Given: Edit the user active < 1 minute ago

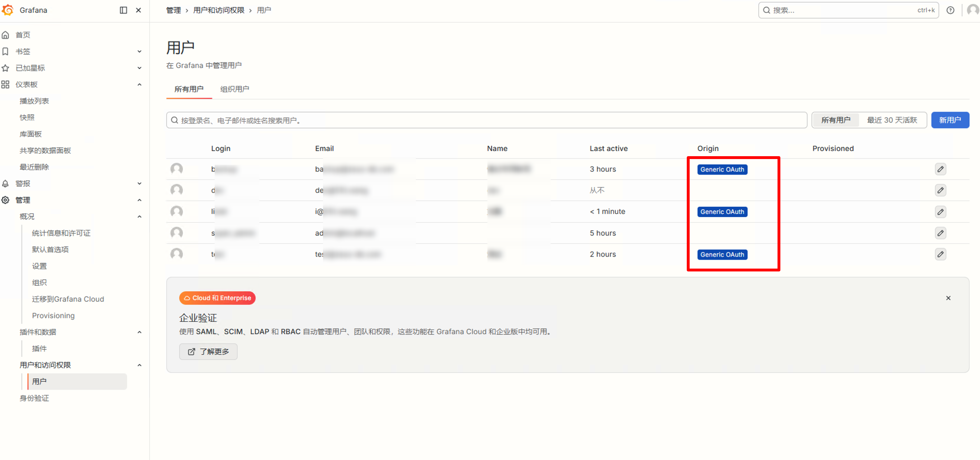Looking at the screenshot, I should click(x=940, y=212).
